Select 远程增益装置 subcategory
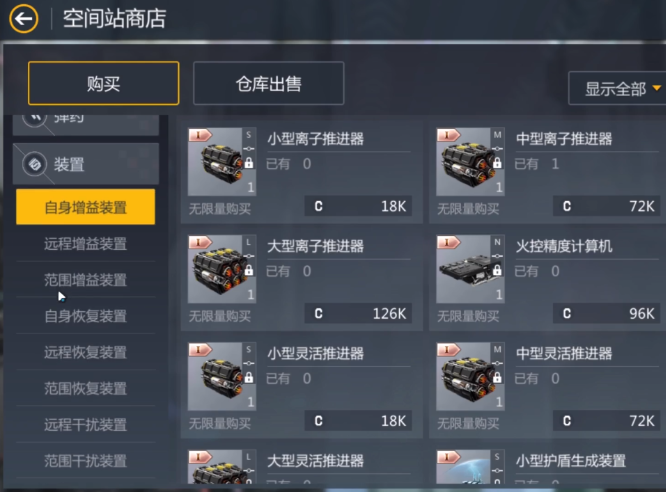This screenshot has width=666, height=492. (x=86, y=244)
